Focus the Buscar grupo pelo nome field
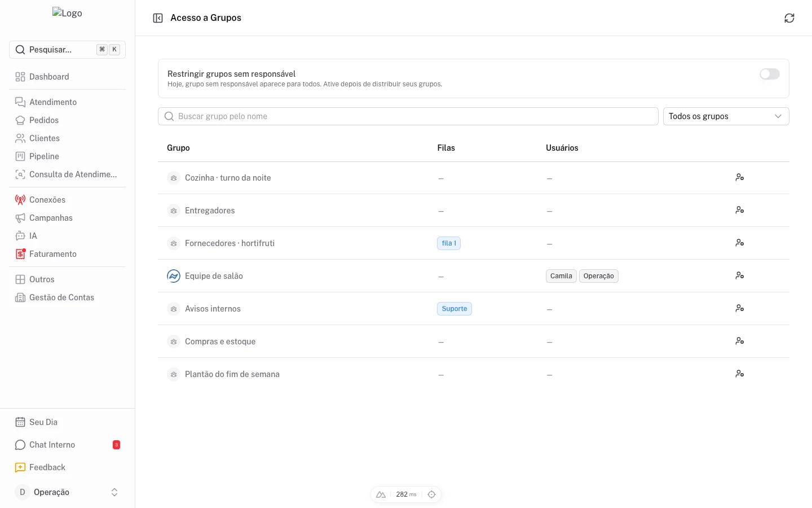This screenshot has height=508, width=812. (x=408, y=116)
